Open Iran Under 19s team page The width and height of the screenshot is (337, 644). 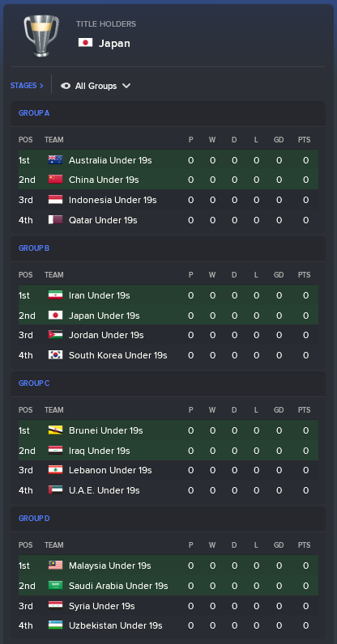tap(99, 294)
